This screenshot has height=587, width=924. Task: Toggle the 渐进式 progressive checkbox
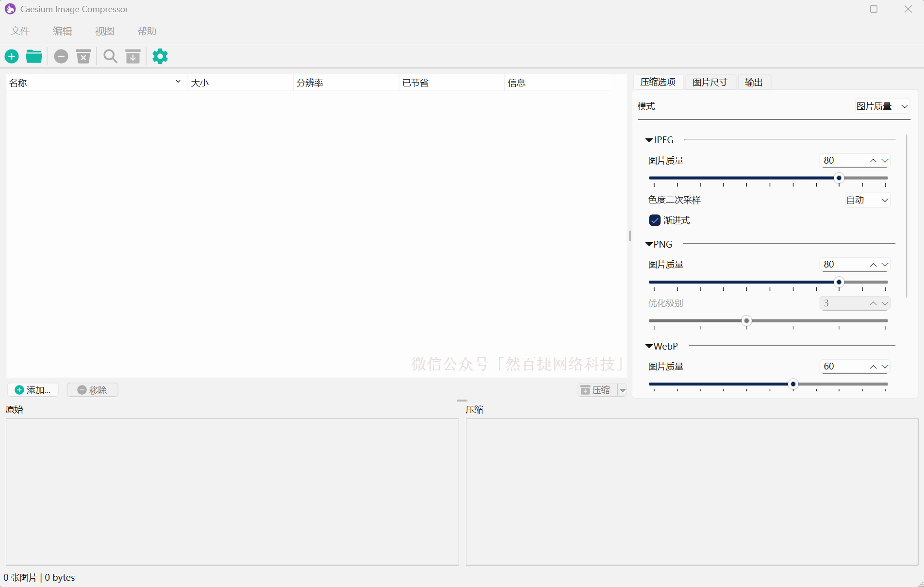tap(655, 220)
